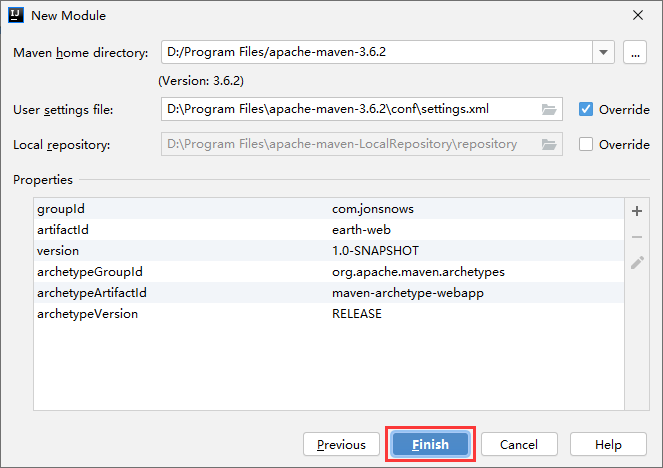Uncheck Override for User settings file

point(587,109)
